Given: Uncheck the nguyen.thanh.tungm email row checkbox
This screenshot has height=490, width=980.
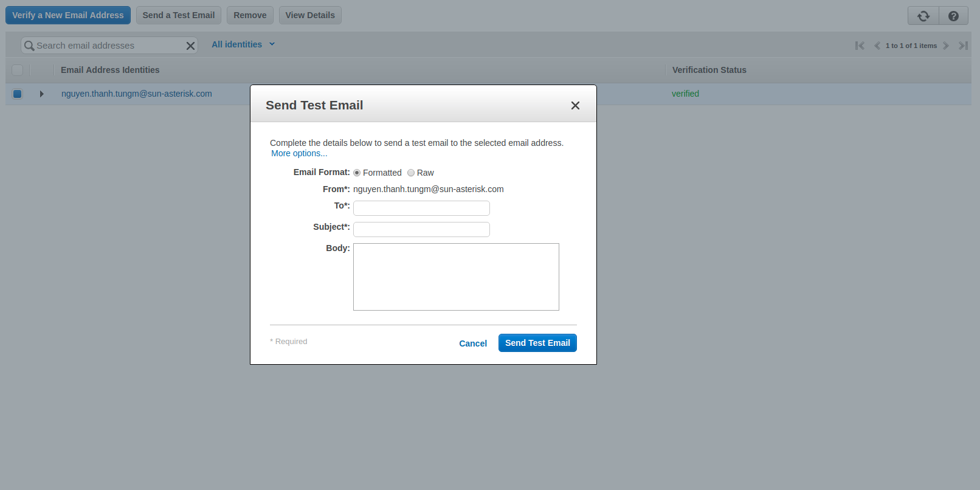Looking at the screenshot, I should click(18, 94).
